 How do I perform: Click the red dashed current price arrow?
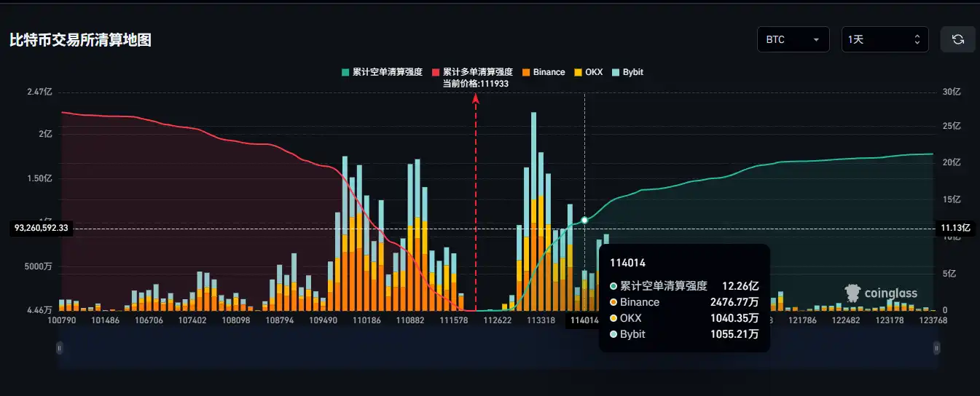click(x=476, y=102)
